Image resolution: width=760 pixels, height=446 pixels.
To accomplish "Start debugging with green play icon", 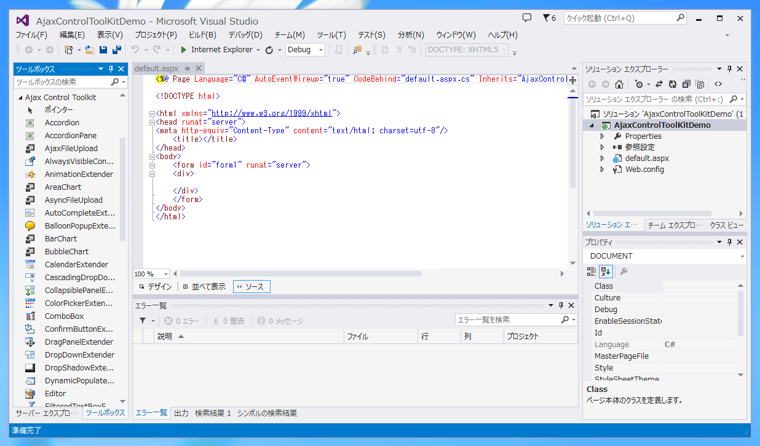I will pos(183,49).
